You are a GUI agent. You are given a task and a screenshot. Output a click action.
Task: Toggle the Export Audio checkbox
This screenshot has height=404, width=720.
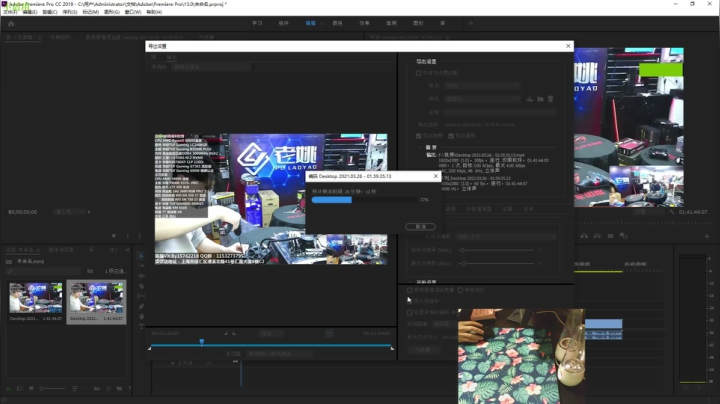(x=451, y=136)
